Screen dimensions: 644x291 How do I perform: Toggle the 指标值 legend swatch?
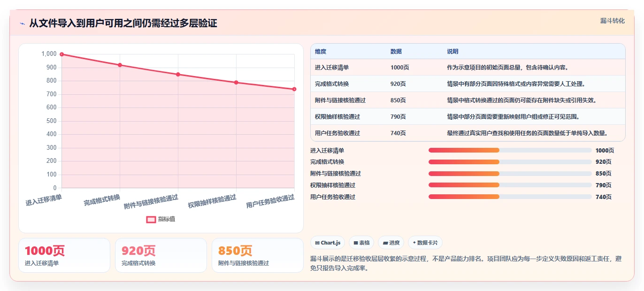click(151, 219)
